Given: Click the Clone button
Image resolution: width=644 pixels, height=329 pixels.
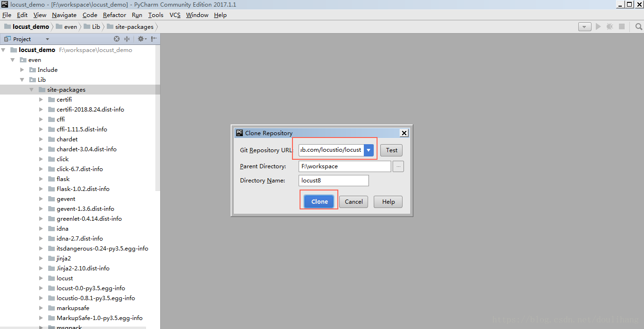Looking at the screenshot, I should (x=319, y=201).
